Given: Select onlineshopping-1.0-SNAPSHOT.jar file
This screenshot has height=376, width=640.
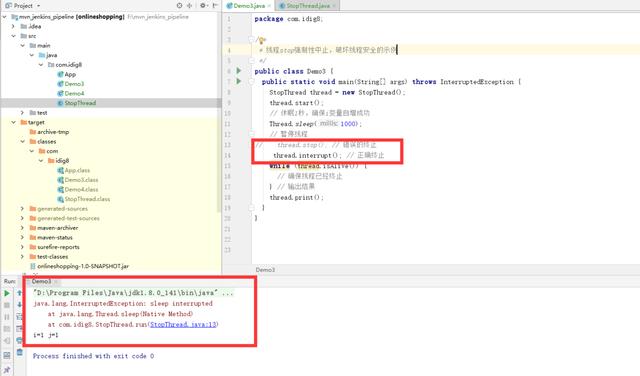Looking at the screenshot, I should click(79, 266).
